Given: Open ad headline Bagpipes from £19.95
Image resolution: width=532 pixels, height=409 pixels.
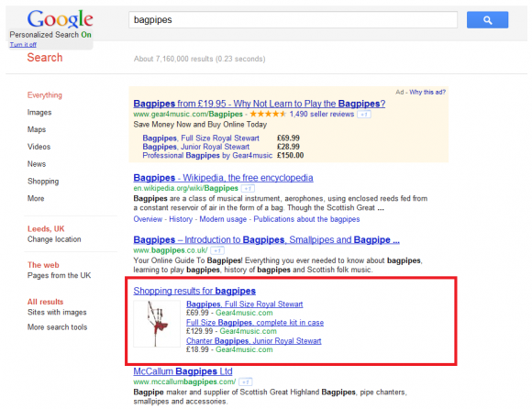Looking at the screenshot, I should (x=260, y=104).
